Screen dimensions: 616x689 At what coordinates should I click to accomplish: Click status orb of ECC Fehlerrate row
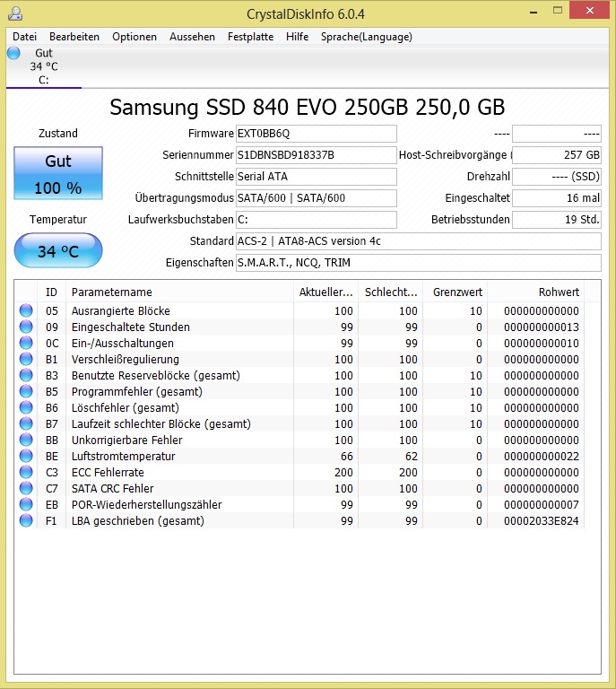(x=26, y=472)
